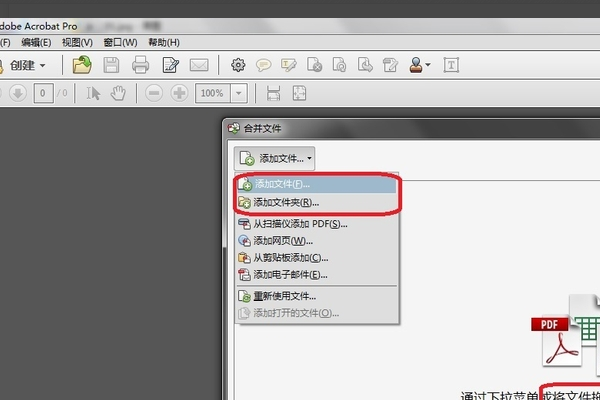The image size is (600, 400).
Task: Select the text selection cursor tool
Action: click(x=93, y=93)
